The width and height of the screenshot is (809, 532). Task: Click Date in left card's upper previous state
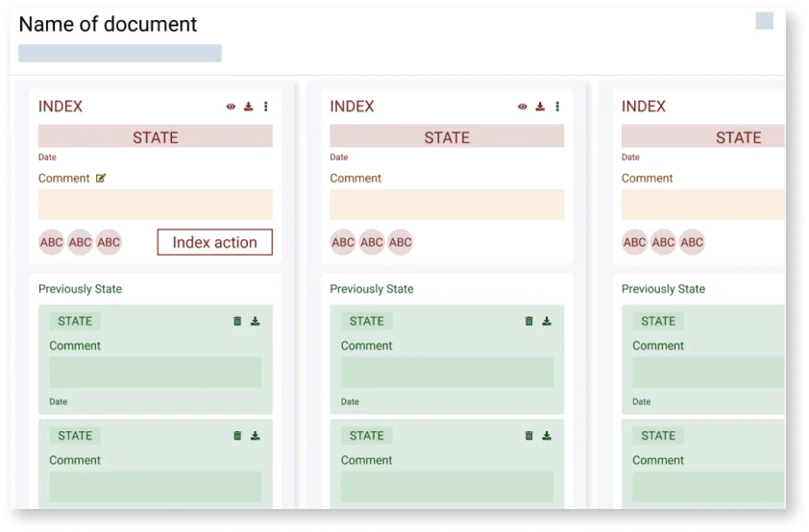click(x=59, y=401)
